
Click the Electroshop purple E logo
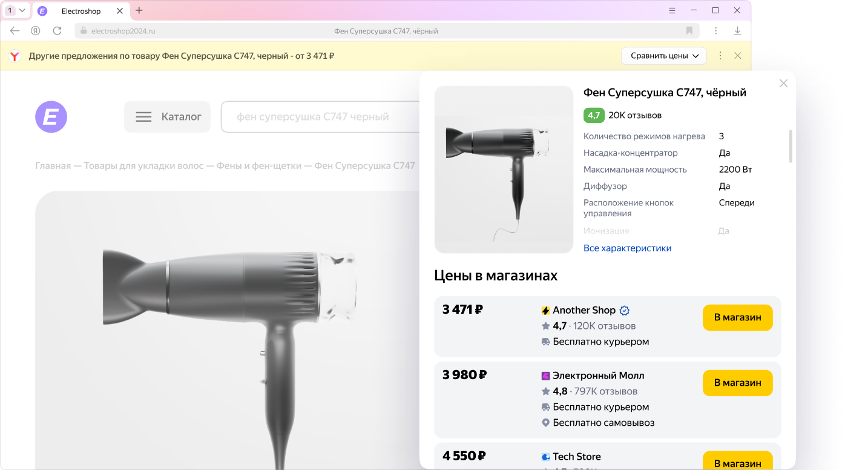(x=51, y=117)
